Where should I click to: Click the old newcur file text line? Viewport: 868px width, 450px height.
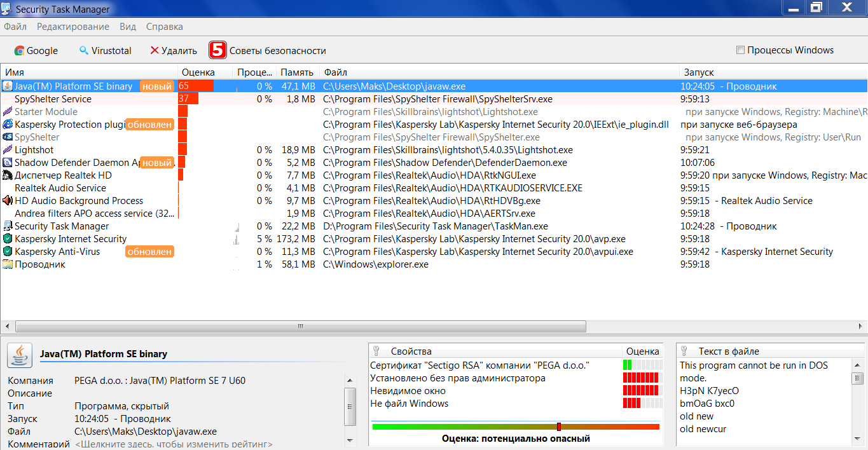pyautogui.click(x=703, y=429)
